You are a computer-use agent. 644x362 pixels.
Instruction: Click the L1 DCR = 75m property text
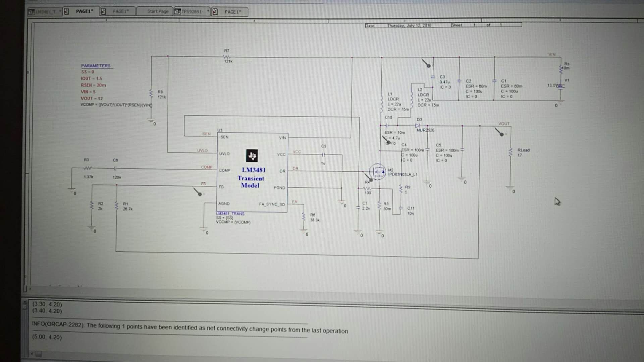(398, 109)
